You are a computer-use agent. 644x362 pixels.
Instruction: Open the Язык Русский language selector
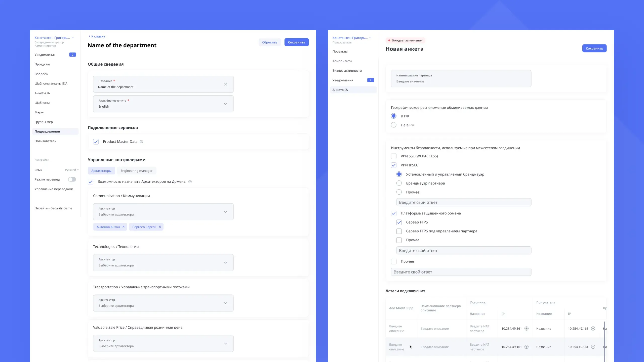click(72, 170)
